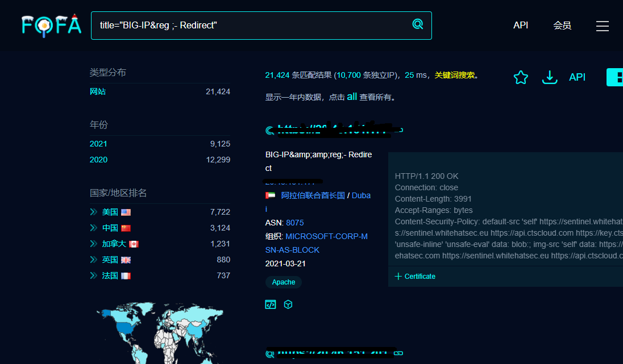Click the 美国 country name
Screen dimensions: 623x364
pyautogui.click(x=110, y=212)
